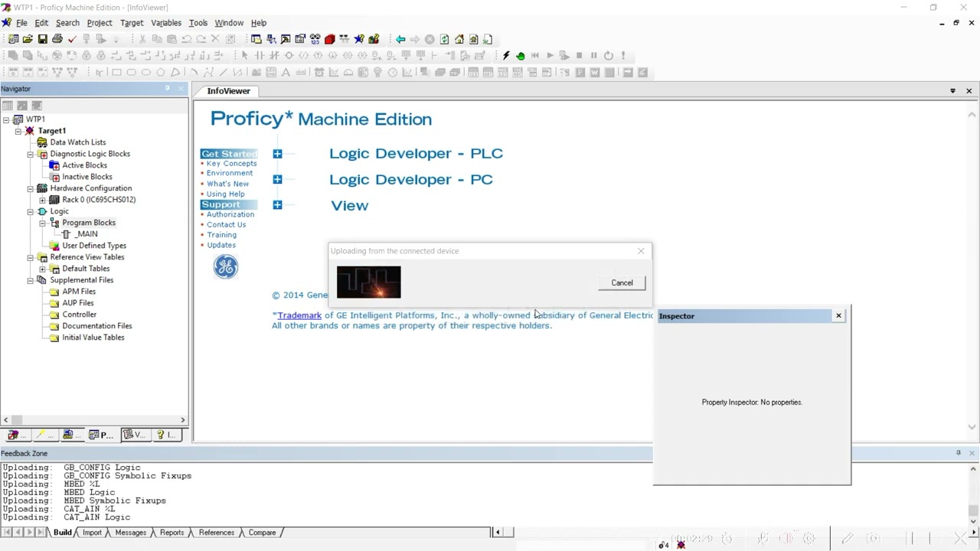
Task: Open the File menu
Action: 21,23
